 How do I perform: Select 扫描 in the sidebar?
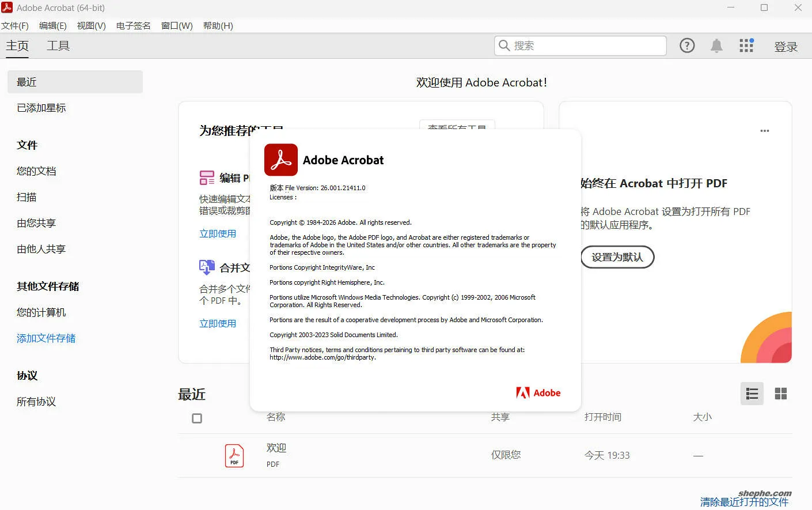26,197
